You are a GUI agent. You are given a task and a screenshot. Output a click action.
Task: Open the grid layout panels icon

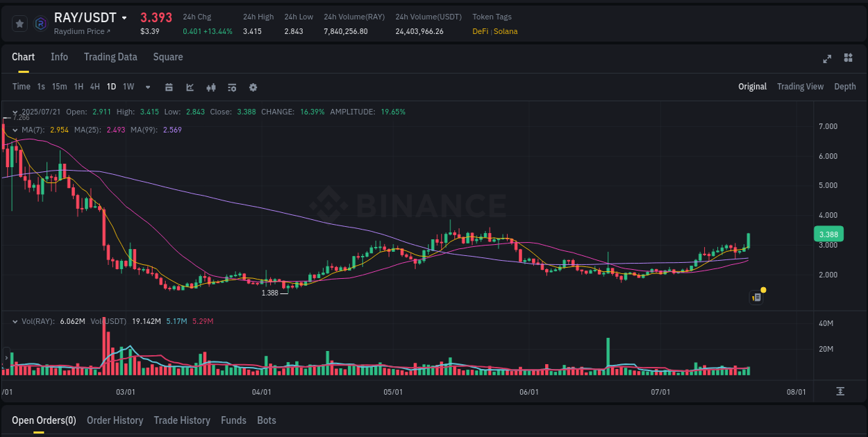[x=848, y=59]
